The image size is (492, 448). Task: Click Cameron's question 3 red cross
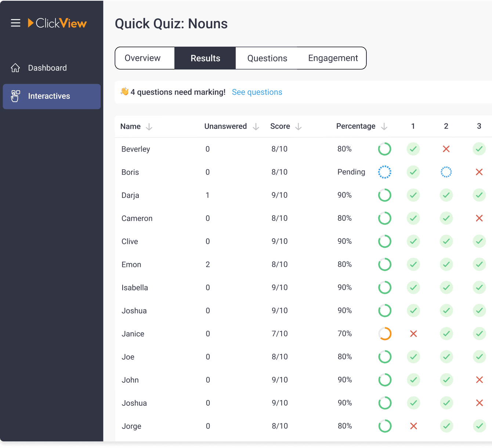tap(479, 218)
